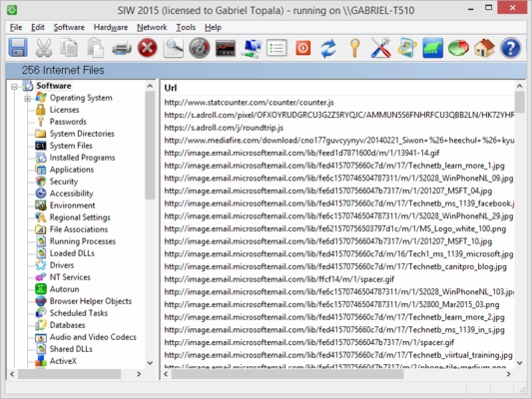Select Audio and Video Codecs item
The image size is (532, 399).
[93, 337]
